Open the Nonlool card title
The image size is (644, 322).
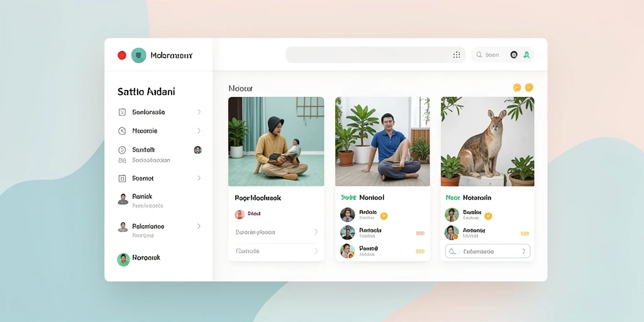point(372,197)
